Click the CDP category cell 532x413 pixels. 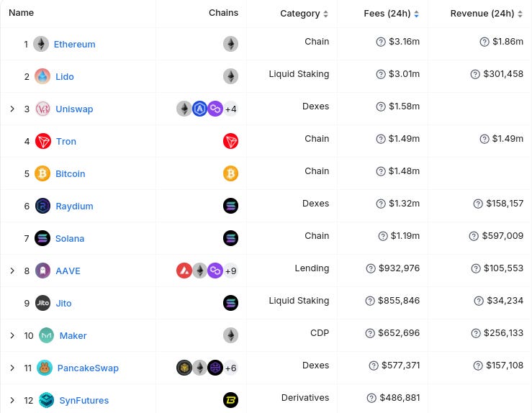point(320,333)
